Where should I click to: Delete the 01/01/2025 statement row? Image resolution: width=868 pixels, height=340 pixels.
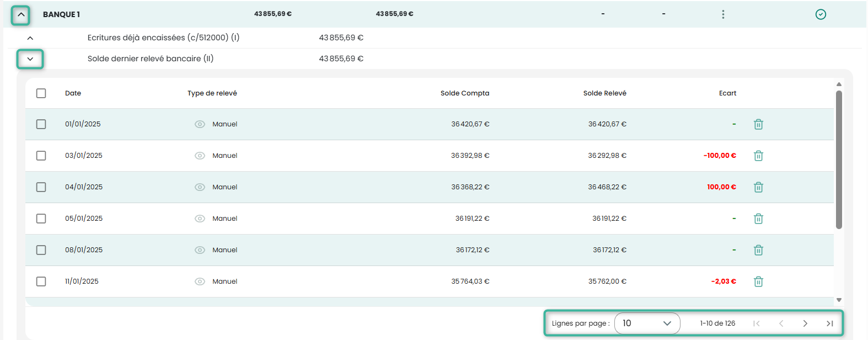758,124
